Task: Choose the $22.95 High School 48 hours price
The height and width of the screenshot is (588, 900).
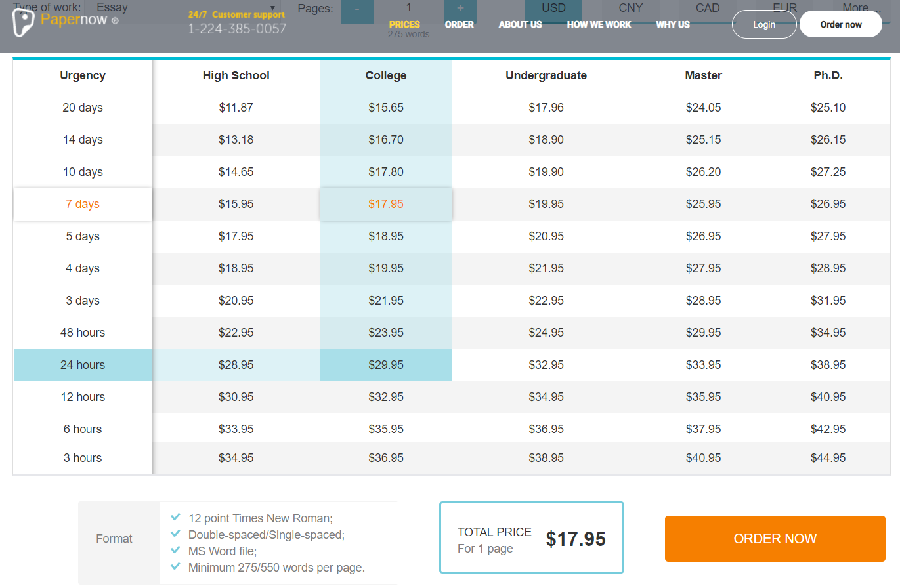Action: tap(236, 333)
